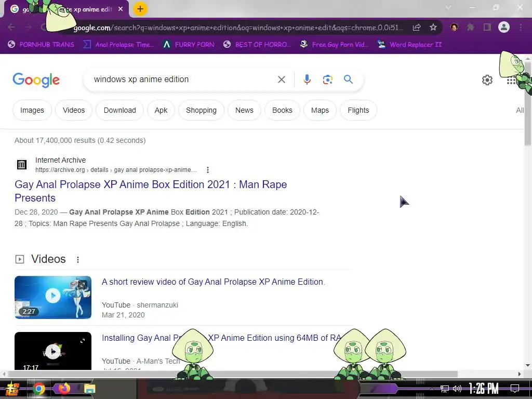Click the results count text
The width and height of the screenshot is (532, 399).
click(80, 140)
